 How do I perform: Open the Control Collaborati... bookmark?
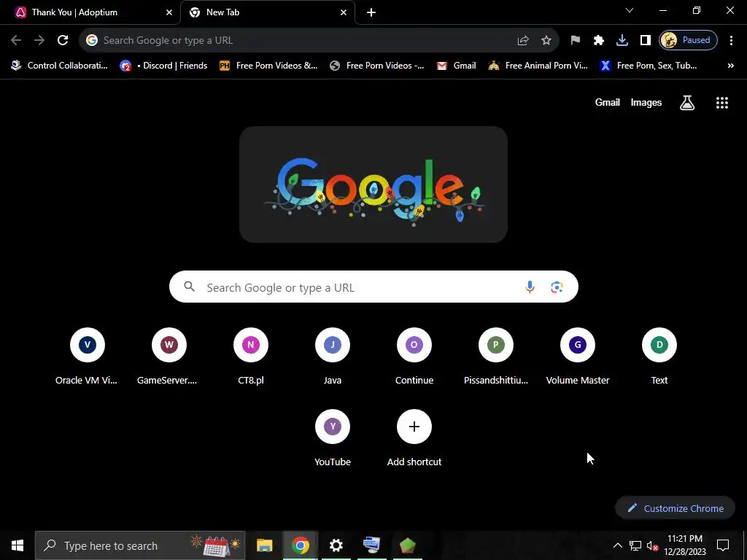pos(60,66)
